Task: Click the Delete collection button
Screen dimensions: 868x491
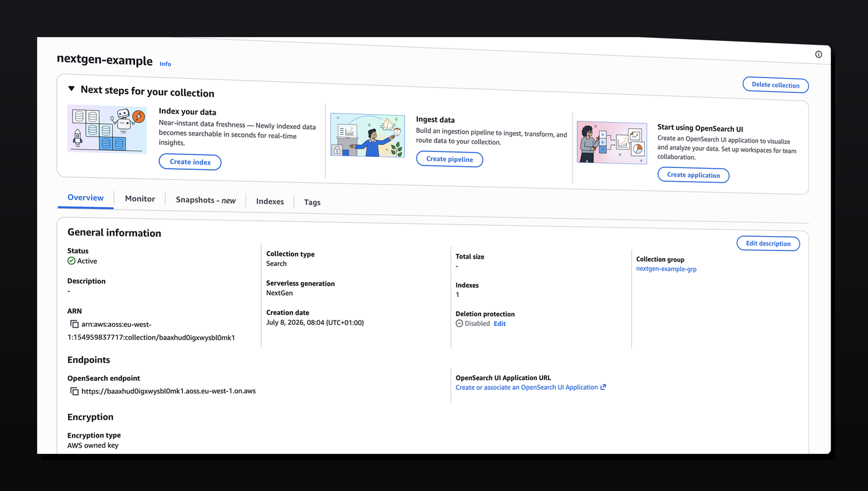Action: coord(776,85)
